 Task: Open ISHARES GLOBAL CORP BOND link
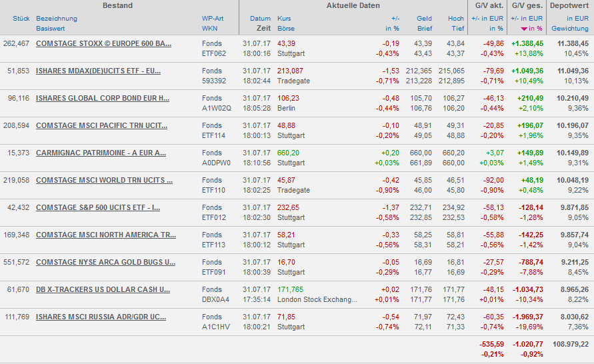coord(102,98)
